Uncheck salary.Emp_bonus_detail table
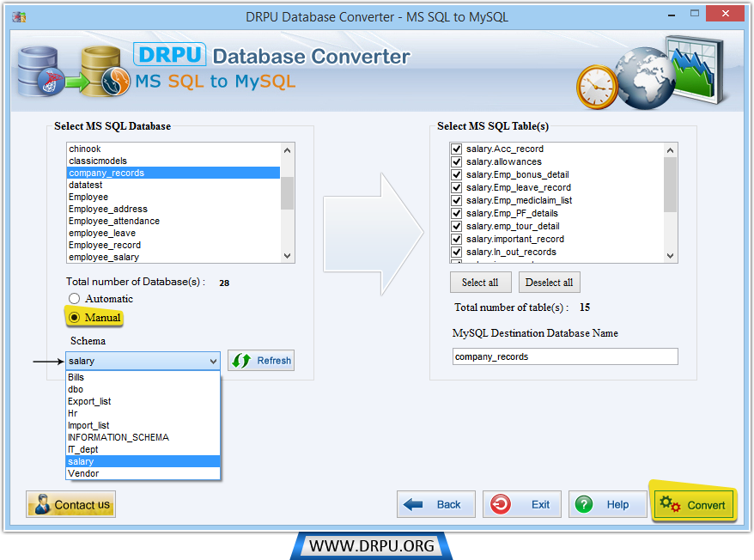 pos(456,174)
